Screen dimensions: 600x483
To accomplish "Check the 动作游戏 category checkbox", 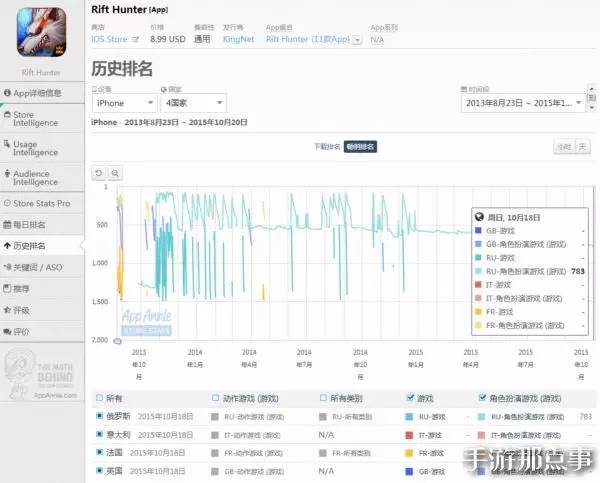I will point(216,398).
